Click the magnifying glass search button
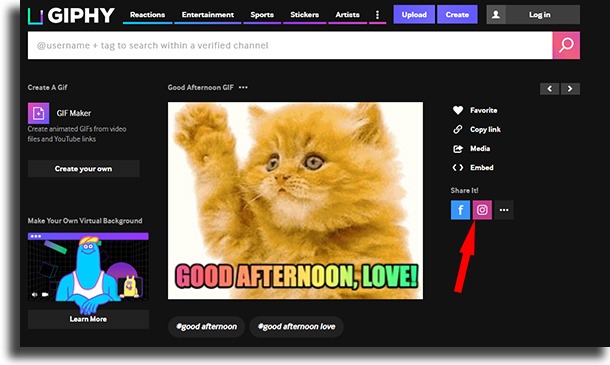 pos(566,46)
